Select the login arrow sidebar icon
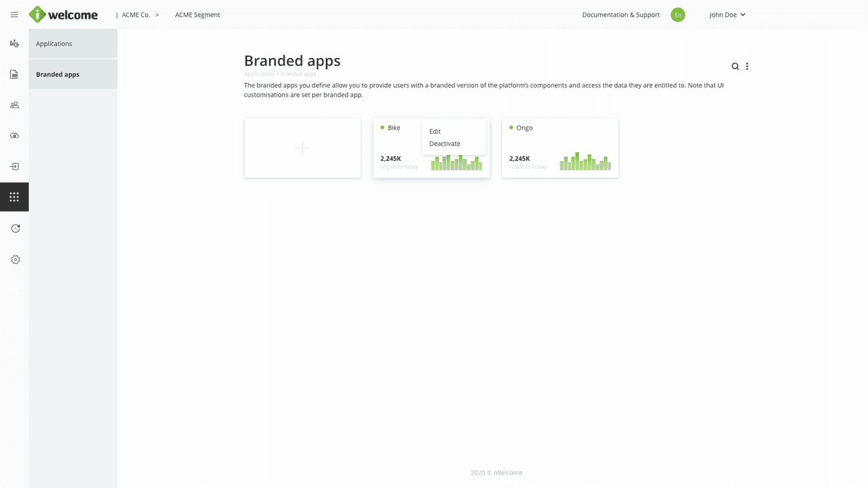Image resolution: width=868 pixels, height=488 pixels. (x=14, y=166)
